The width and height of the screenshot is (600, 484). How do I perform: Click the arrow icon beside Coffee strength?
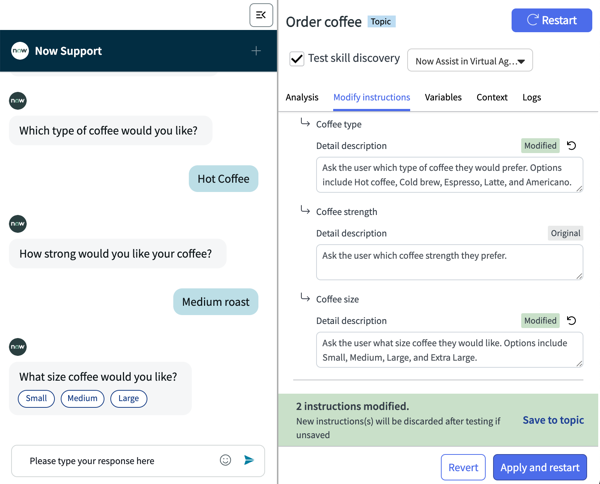coord(305,210)
